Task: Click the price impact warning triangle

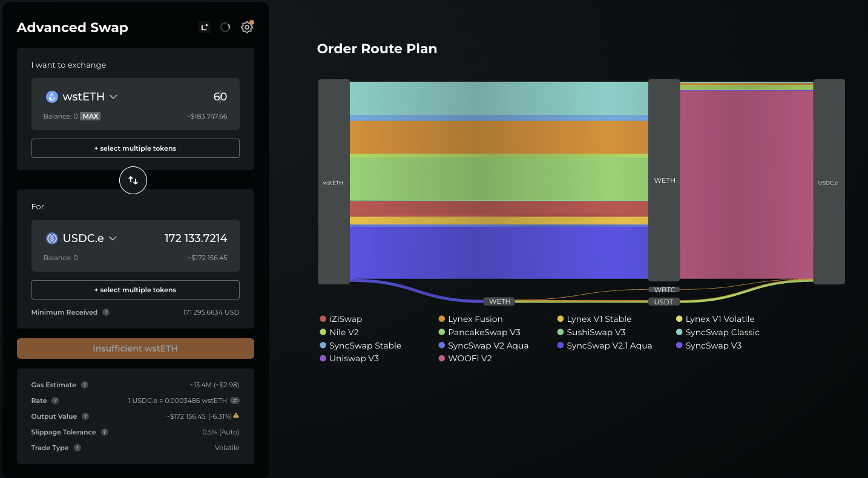Action: [x=236, y=416]
